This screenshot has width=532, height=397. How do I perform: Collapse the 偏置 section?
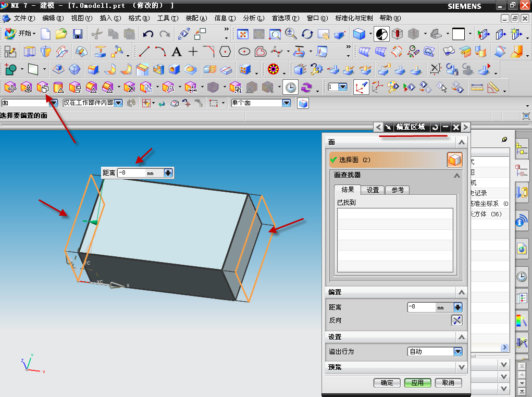point(462,292)
